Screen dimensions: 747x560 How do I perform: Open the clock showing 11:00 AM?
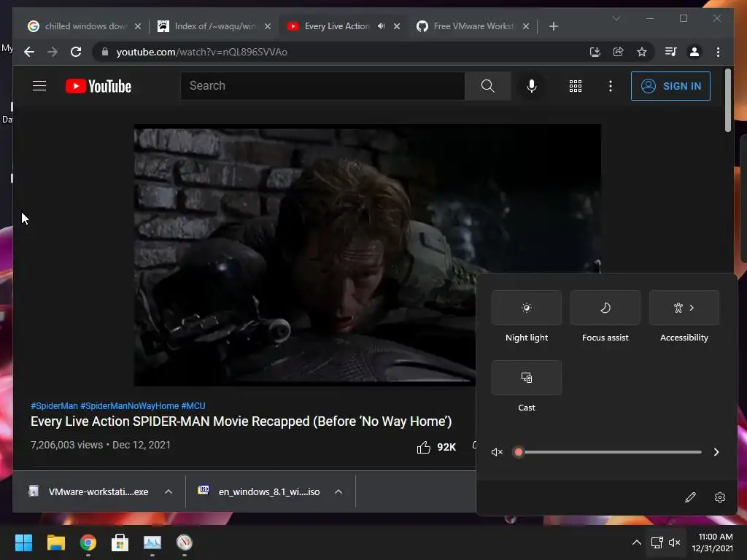[712, 542]
